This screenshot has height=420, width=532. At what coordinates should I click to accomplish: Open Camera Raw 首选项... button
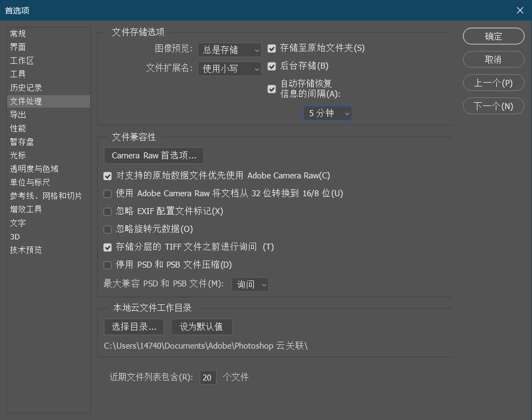(x=154, y=156)
